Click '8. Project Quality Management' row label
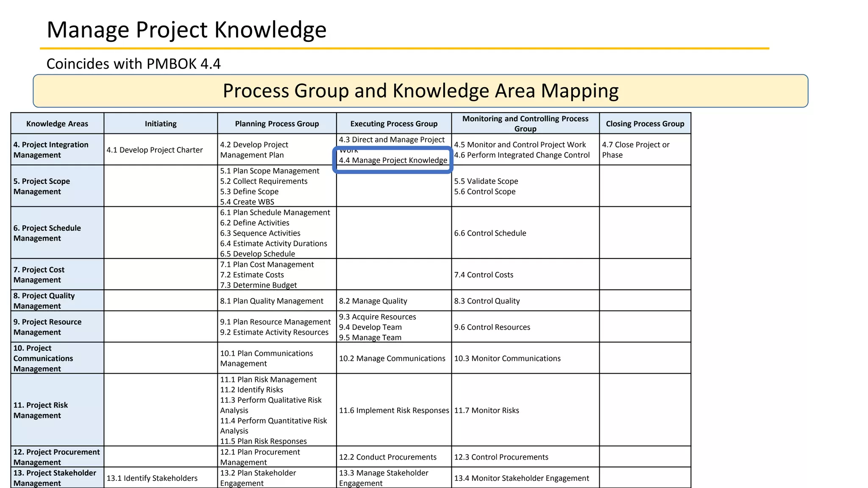Screen dimensions: 868x488 [x=57, y=301]
